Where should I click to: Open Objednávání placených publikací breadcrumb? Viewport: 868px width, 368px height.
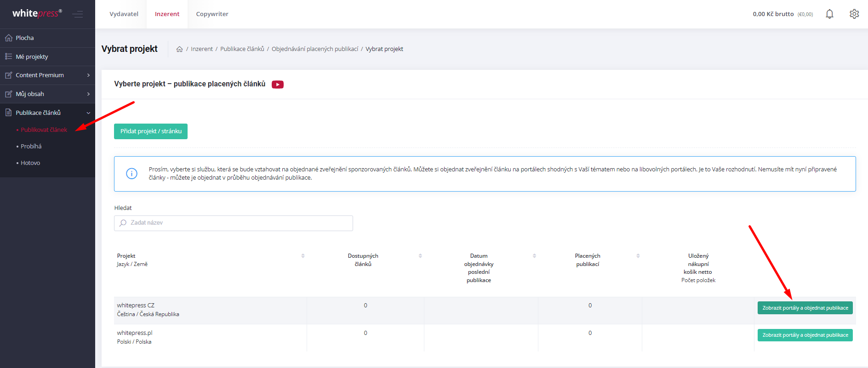point(315,49)
